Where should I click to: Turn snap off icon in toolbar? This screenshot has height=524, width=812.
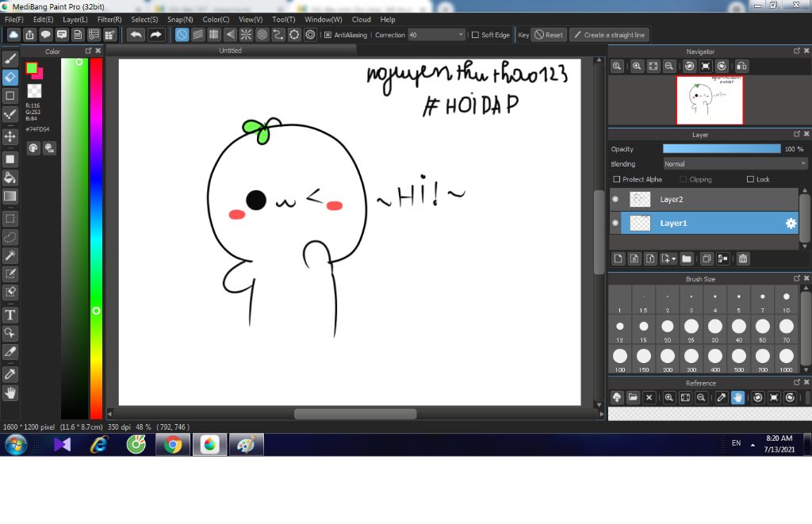point(182,35)
